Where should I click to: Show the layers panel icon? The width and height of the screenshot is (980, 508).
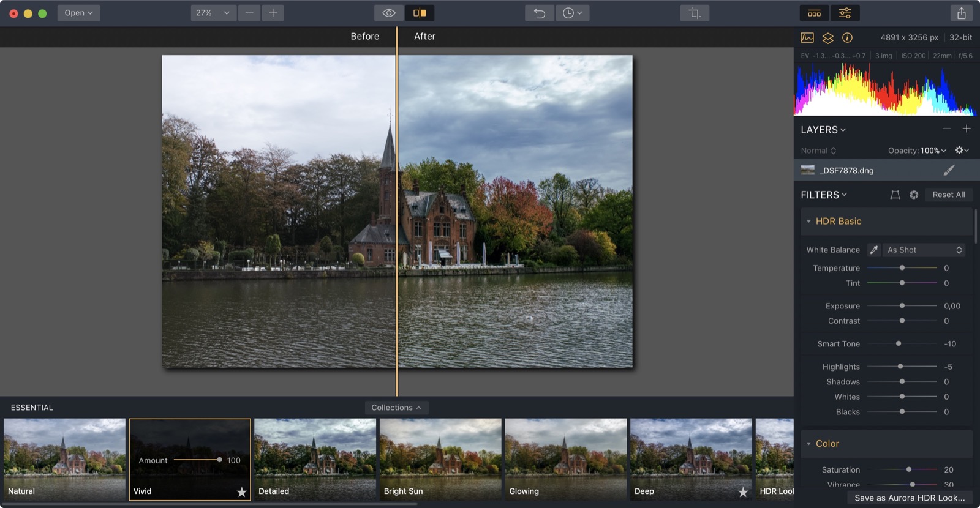827,38
